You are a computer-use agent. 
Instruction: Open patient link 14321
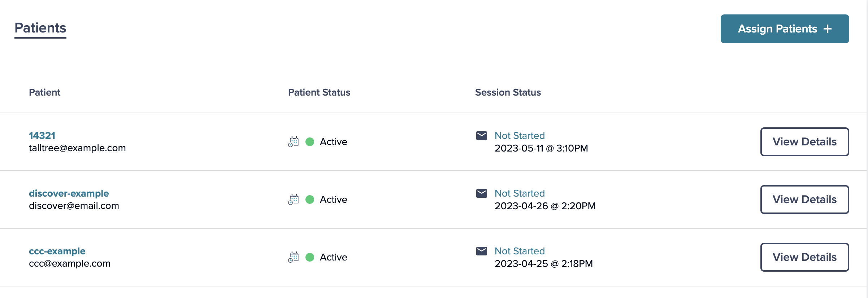coord(42,136)
